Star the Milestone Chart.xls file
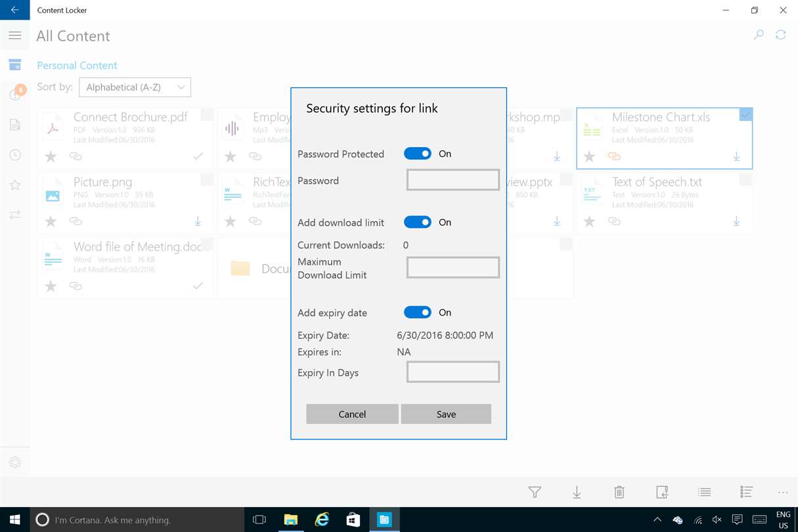This screenshot has width=798, height=532. tap(589, 156)
